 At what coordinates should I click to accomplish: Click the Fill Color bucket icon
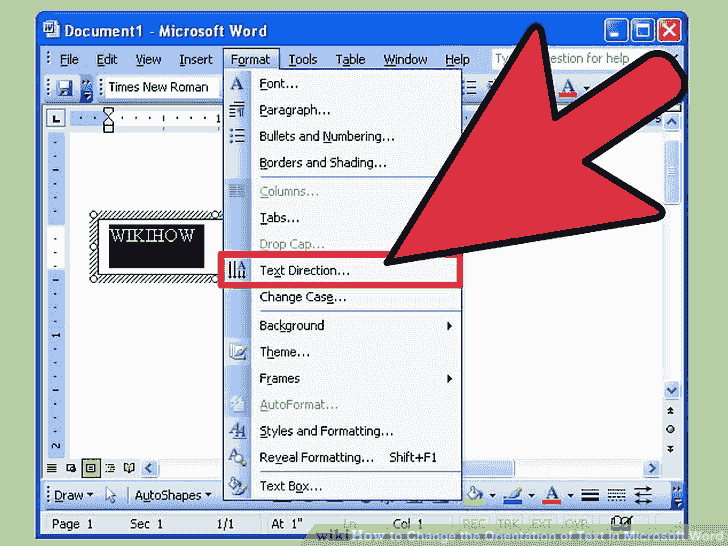coord(474,495)
